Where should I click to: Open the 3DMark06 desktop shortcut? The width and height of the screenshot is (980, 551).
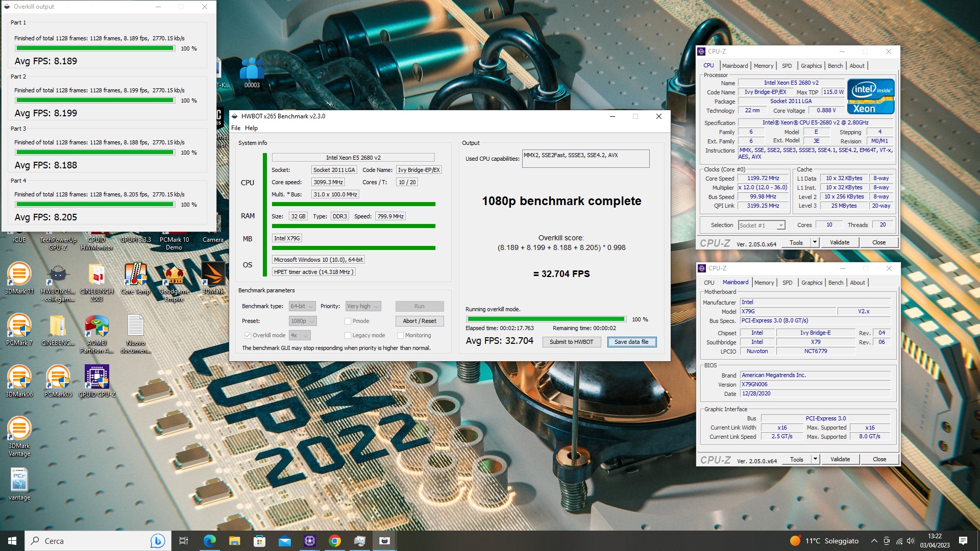point(19,382)
